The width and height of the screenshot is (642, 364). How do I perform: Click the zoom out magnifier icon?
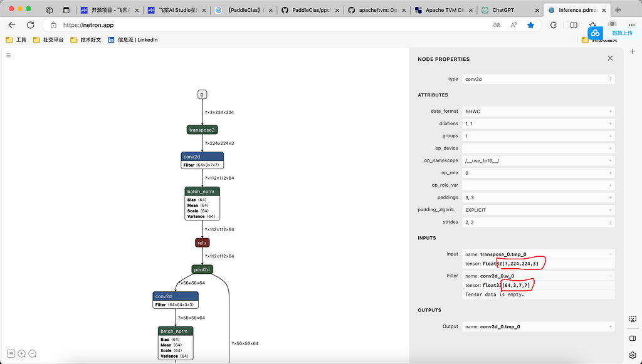tap(33, 353)
